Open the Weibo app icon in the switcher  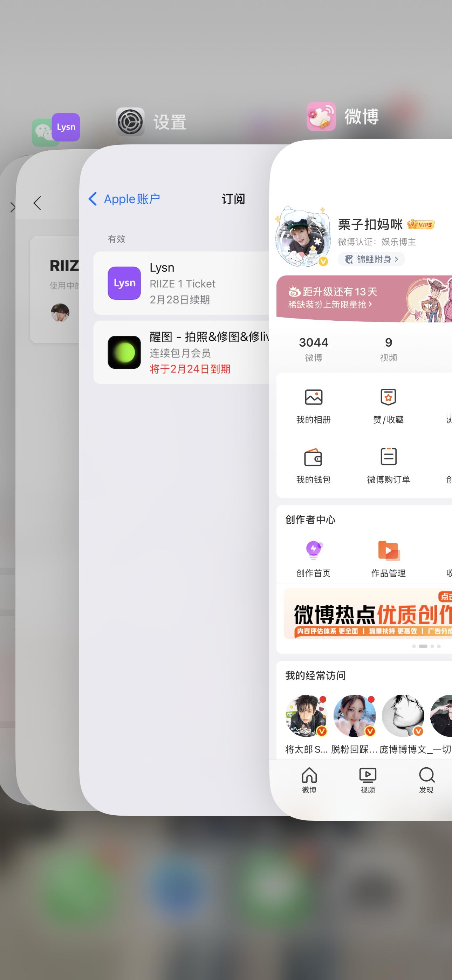tap(321, 116)
